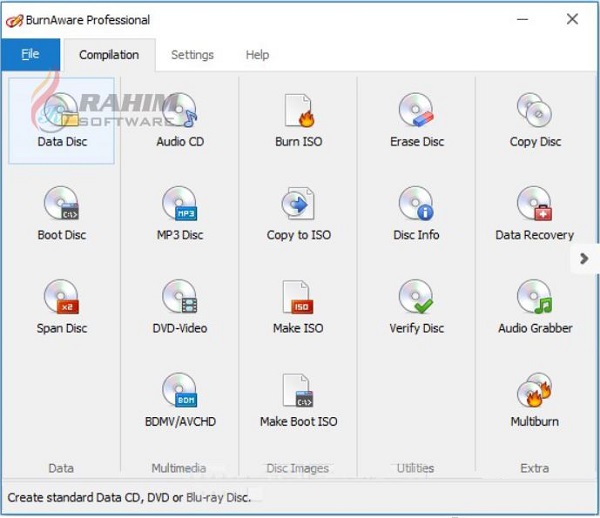Click the BurnAware logo in title bar
The image size is (600, 518).
(x=15, y=21)
